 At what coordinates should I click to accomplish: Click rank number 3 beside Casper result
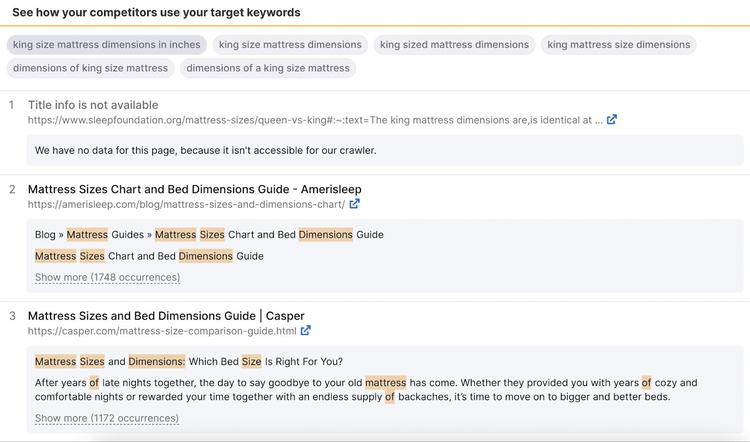[12, 316]
